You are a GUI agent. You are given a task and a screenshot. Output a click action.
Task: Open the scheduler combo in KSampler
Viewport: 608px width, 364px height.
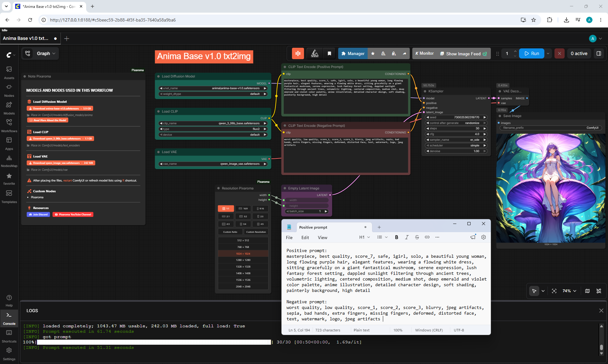pos(455,145)
